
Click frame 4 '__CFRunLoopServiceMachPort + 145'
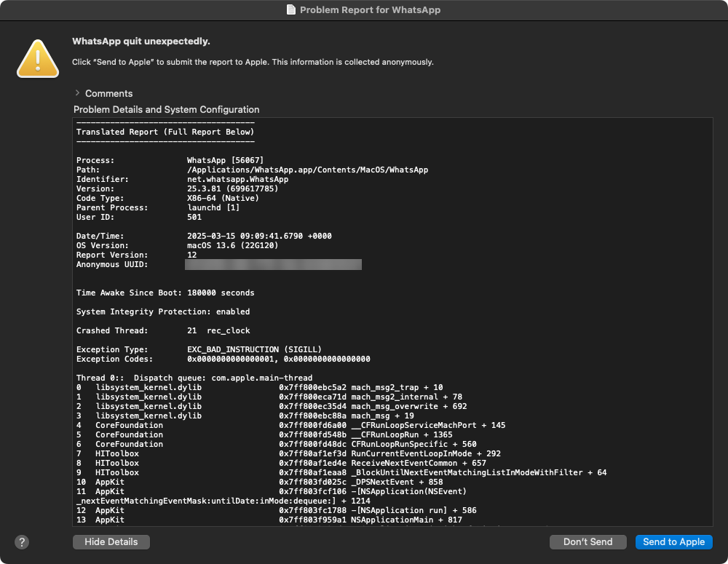click(428, 425)
